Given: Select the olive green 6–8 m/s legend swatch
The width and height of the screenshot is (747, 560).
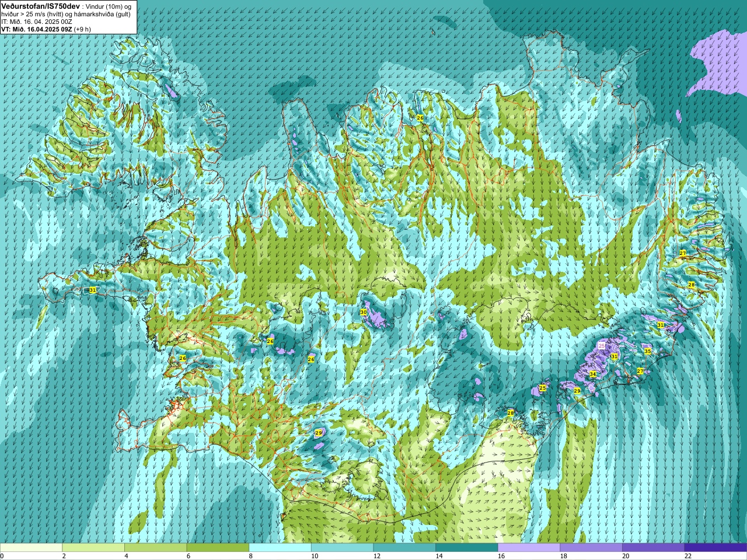Looking at the screenshot, I should click(218, 548).
